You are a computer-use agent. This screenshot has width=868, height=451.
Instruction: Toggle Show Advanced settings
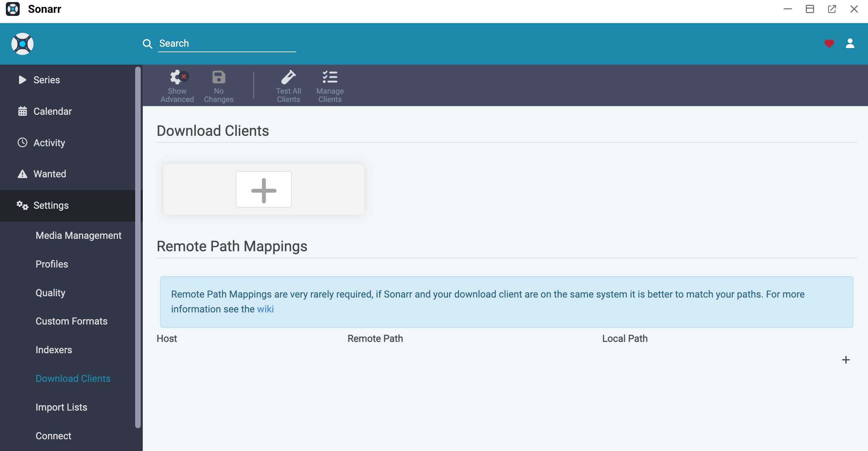coord(177,85)
